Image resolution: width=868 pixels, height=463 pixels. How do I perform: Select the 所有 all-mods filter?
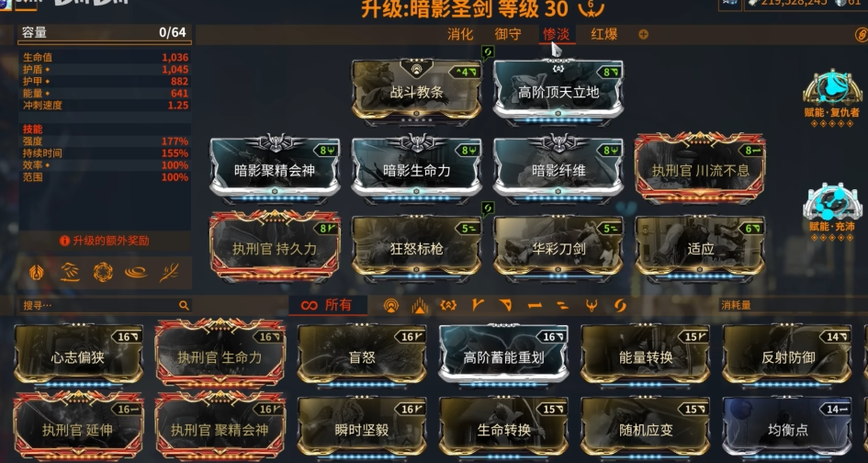pyautogui.click(x=328, y=305)
